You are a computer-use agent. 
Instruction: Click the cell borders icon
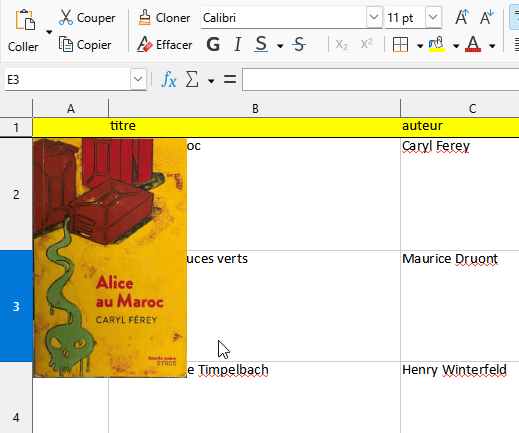tap(400, 44)
